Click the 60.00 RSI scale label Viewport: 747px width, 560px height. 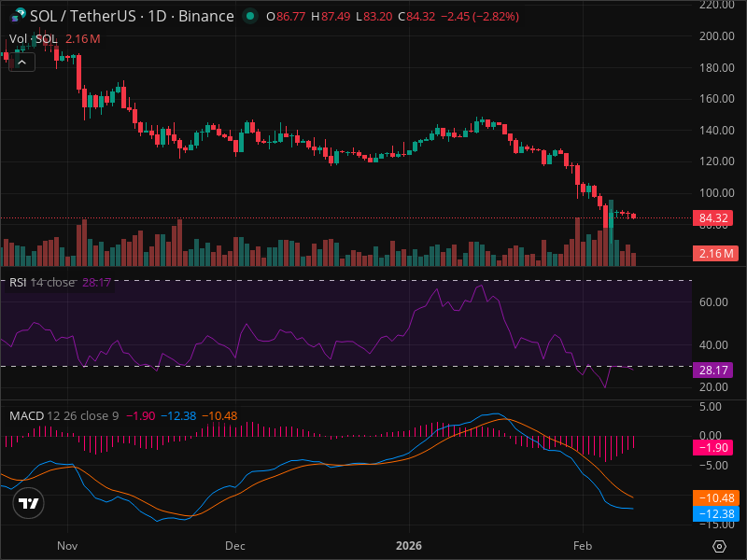713,301
